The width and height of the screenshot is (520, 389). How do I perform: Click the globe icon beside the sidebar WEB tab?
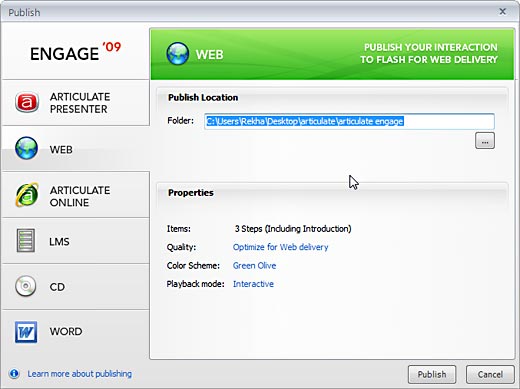tap(26, 148)
